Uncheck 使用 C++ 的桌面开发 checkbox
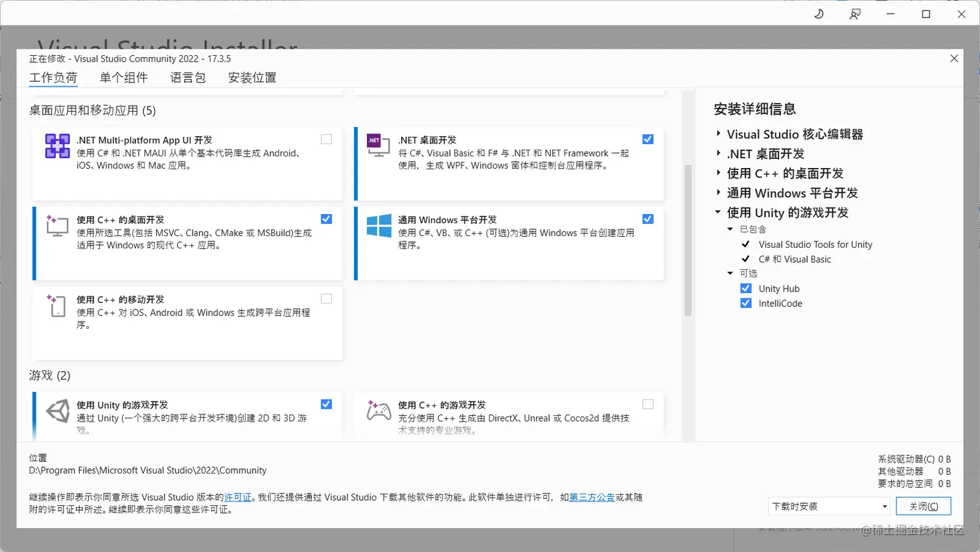980x552 pixels. coord(327,219)
